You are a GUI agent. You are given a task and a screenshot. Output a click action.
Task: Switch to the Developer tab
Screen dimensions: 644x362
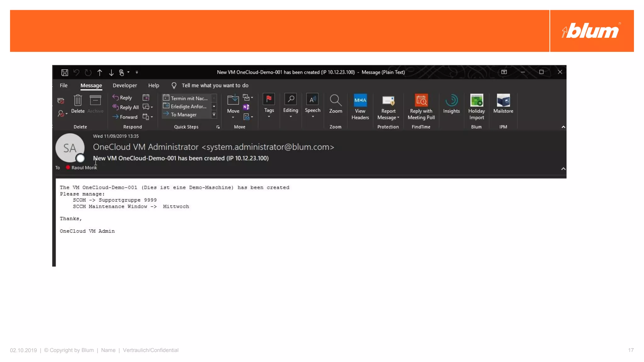(125, 85)
